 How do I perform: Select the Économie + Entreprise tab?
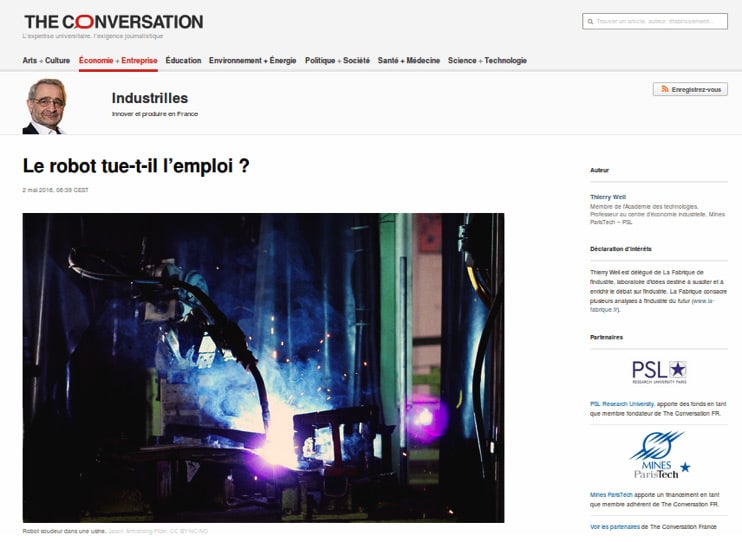[118, 61]
